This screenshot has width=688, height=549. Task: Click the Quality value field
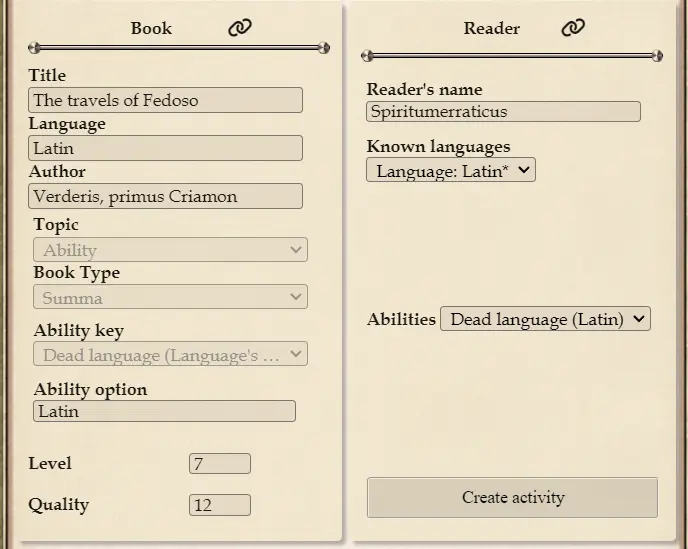tap(219, 505)
